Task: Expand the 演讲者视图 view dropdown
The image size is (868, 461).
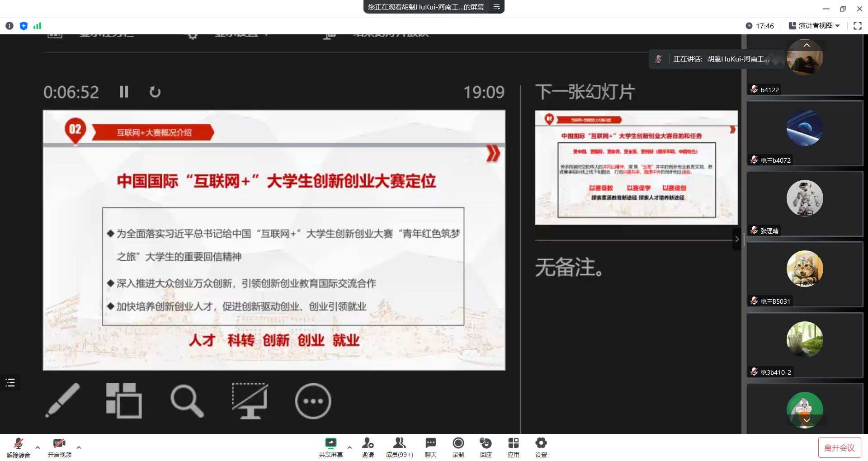Action: [x=815, y=26]
